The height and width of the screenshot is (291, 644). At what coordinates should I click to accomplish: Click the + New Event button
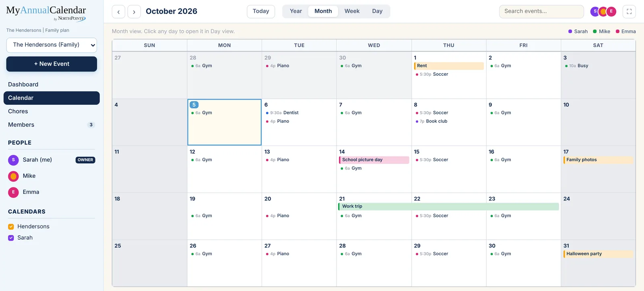click(52, 64)
